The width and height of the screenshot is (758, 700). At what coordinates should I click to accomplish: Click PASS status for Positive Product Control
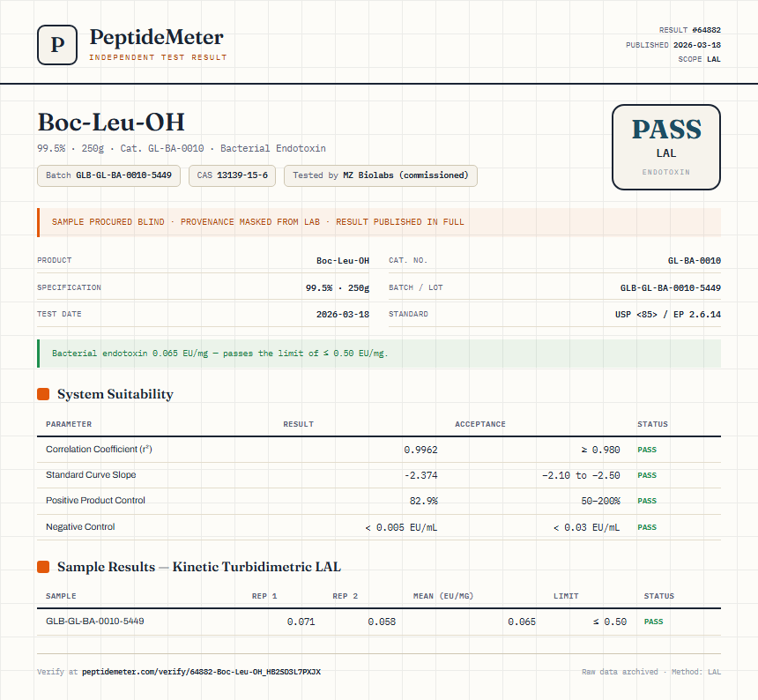tap(647, 501)
